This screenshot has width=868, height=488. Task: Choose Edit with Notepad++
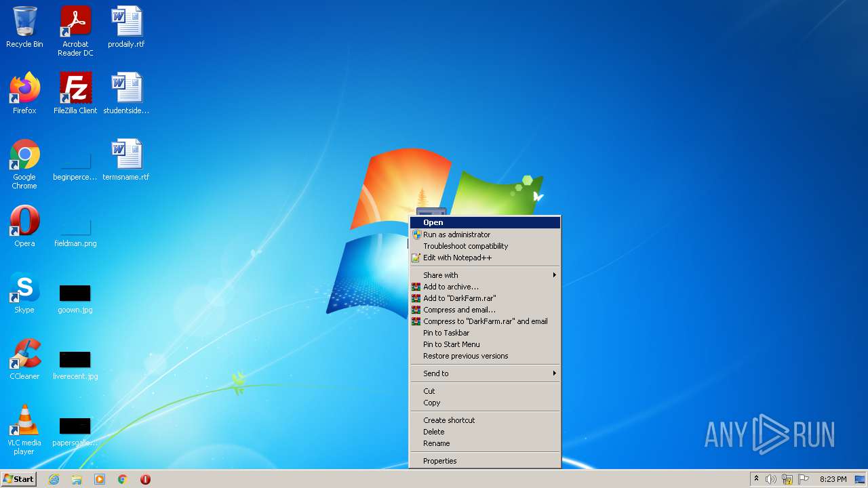[486, 258]
